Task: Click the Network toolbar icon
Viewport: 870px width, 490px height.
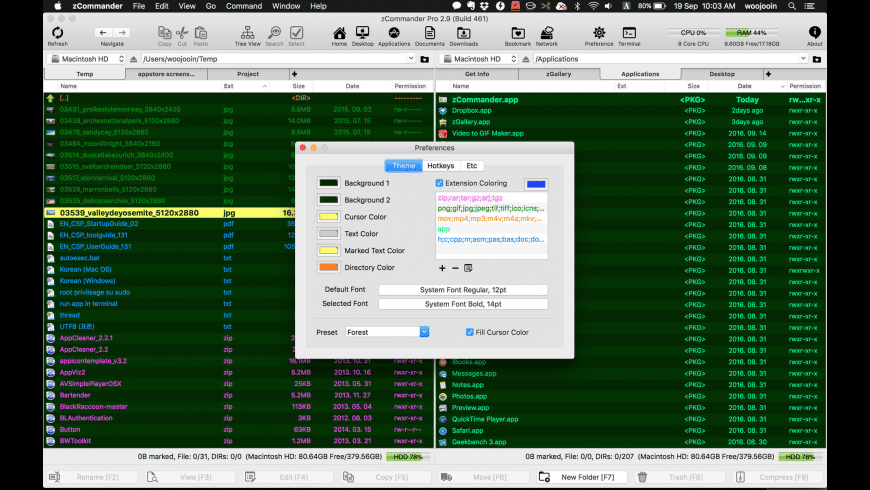Action: tap(547, 35)
